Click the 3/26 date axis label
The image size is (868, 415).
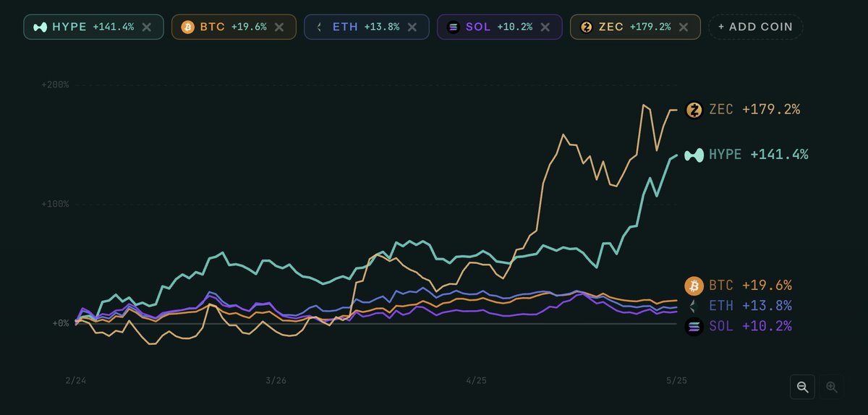pyautogui.click(x=276, y=380)
